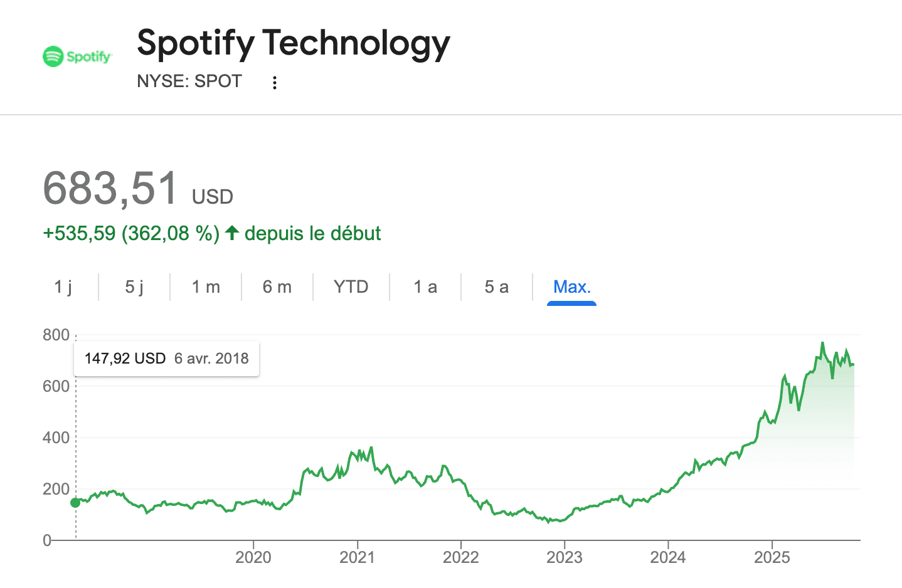
Task: Open the YTD performance view
Action: pyautogui.click(x=350, y=286)
